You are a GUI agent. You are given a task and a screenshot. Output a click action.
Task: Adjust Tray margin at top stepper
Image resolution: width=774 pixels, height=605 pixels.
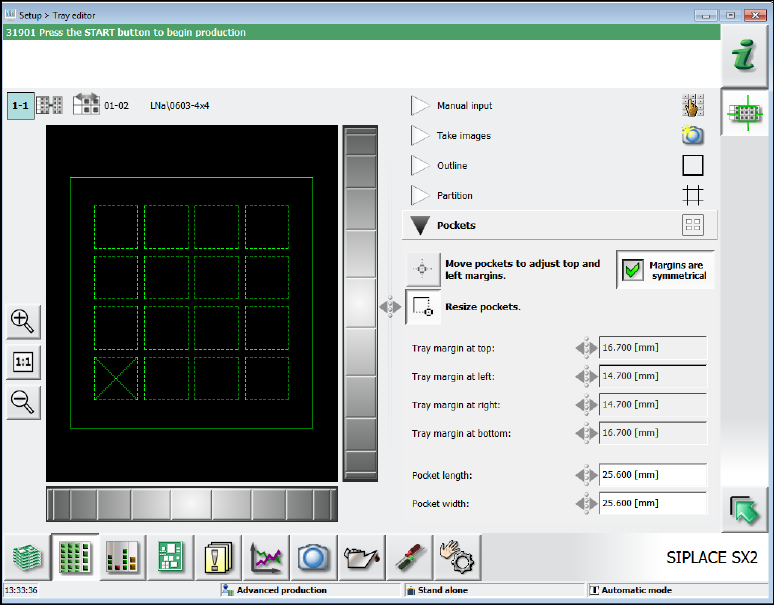[x=585, y=348]
